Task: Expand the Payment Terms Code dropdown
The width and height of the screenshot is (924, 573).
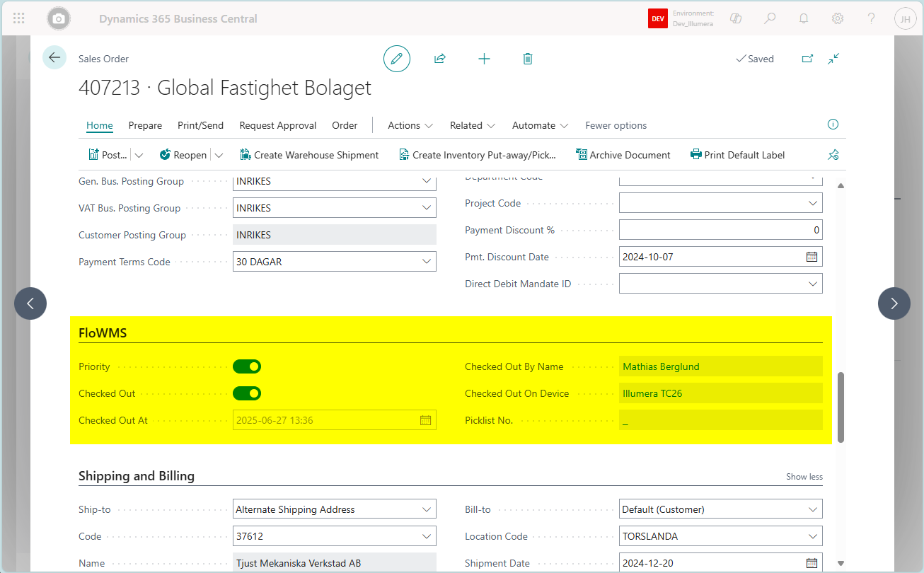Action: pos(427,262)
